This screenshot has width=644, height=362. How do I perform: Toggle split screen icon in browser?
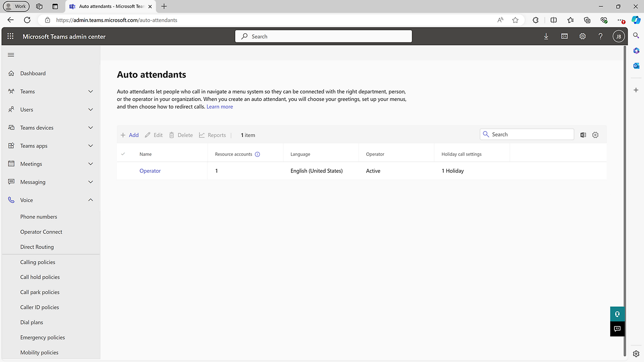pyautogui.click(x=553, y=20)
